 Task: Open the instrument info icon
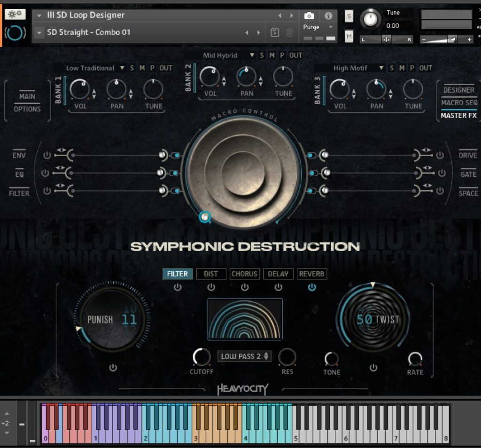[328, 16]
